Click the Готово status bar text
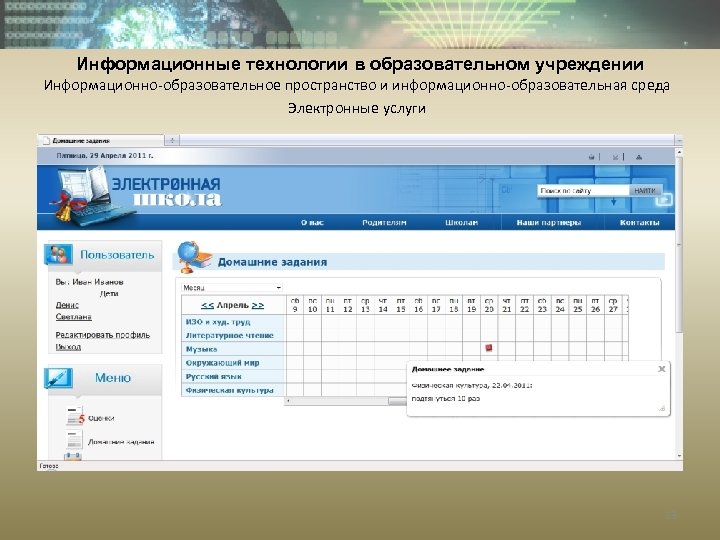This screenshot has width=720, height=540. point(49,466)
